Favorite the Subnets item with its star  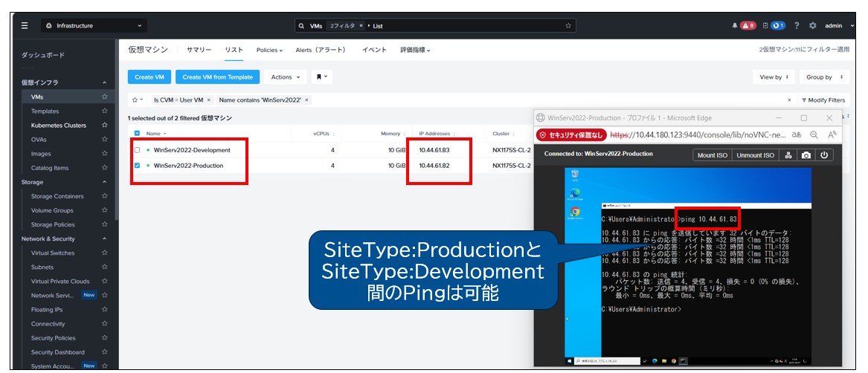[x=104, y=267]
